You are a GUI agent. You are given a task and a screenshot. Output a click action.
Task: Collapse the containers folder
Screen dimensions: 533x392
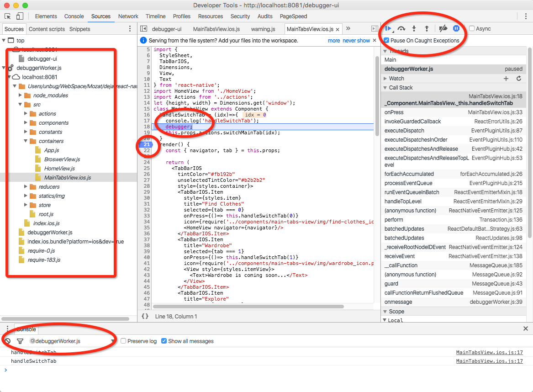[26, 141]
